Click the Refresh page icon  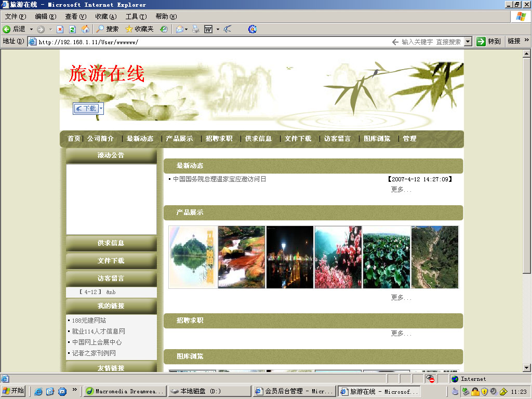(x=72, y=29)
